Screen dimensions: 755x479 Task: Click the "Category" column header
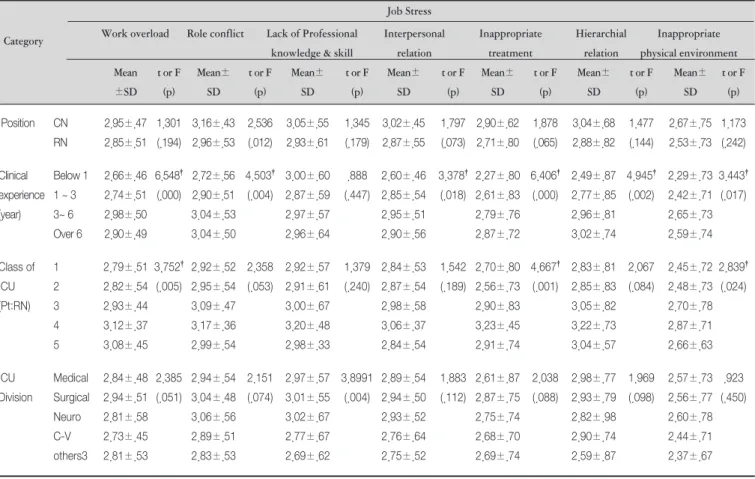[x=23, y=41]
